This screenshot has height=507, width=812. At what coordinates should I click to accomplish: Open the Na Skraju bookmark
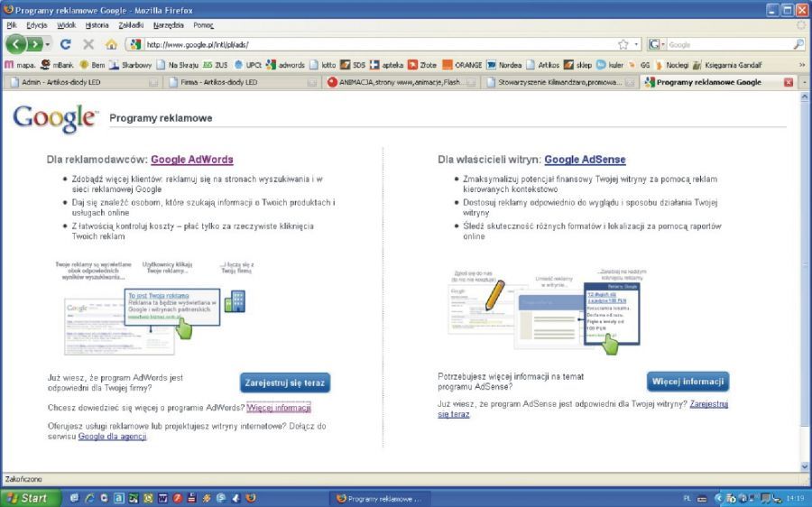tap(178, 65)
